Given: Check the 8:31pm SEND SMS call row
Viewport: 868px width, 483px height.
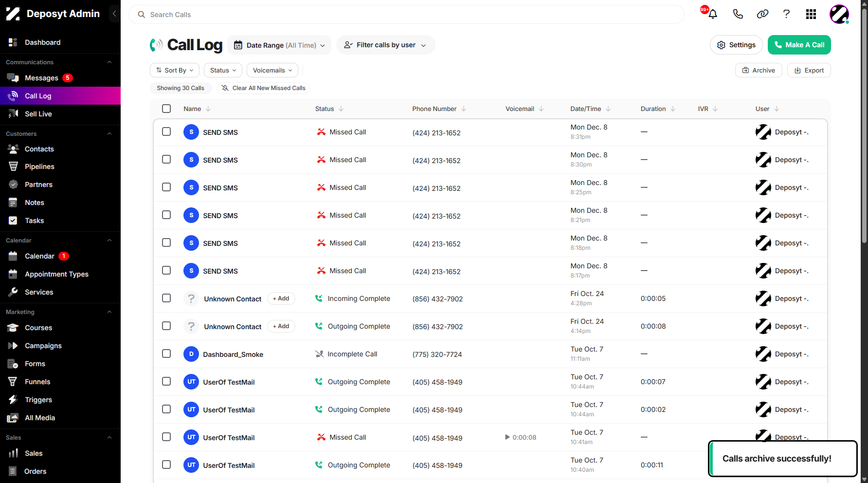Looking at the screenshot, I should (166, 131).
